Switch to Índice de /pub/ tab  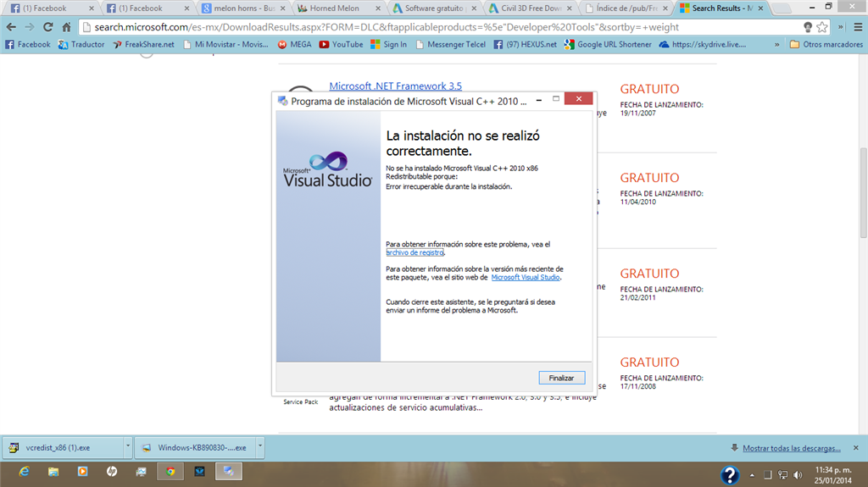626,8
